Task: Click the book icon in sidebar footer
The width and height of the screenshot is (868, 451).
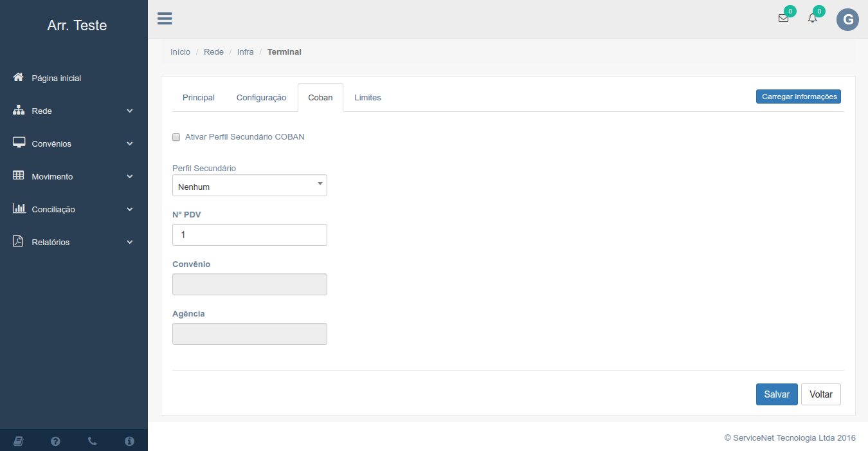Action: (x=18, y=441)
